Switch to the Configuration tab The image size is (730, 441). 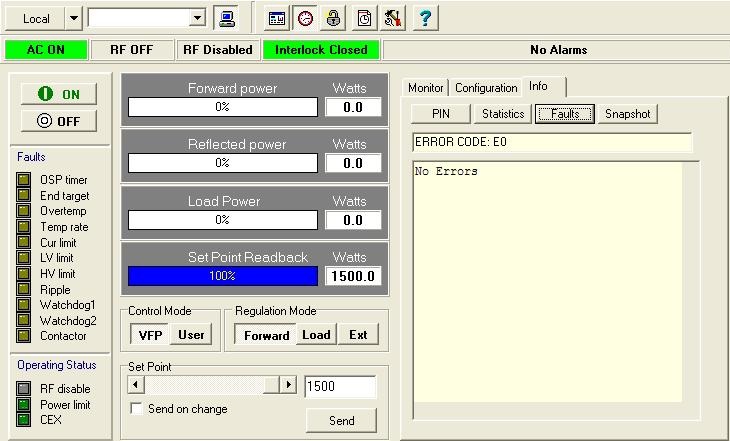(x=486, y=88)
